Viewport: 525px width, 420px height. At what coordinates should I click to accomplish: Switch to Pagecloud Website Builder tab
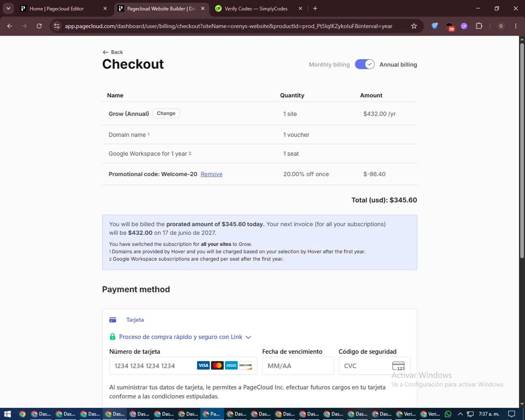coord(162,8)
